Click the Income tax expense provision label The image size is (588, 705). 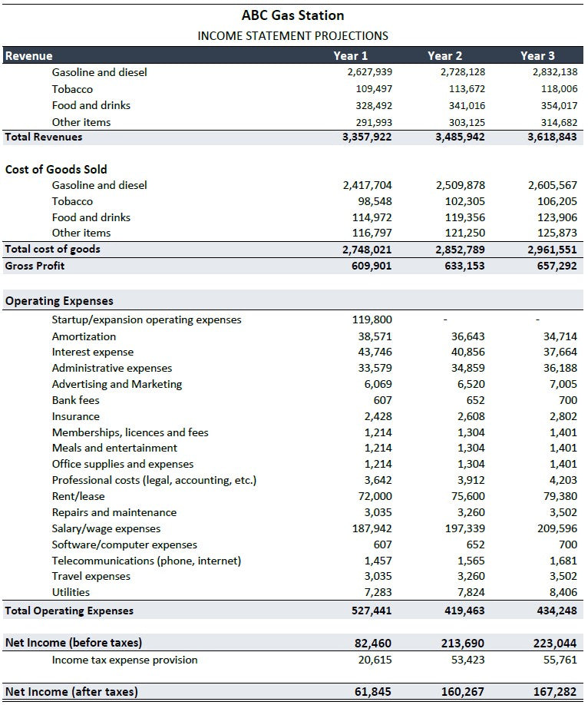coord(124,660)
